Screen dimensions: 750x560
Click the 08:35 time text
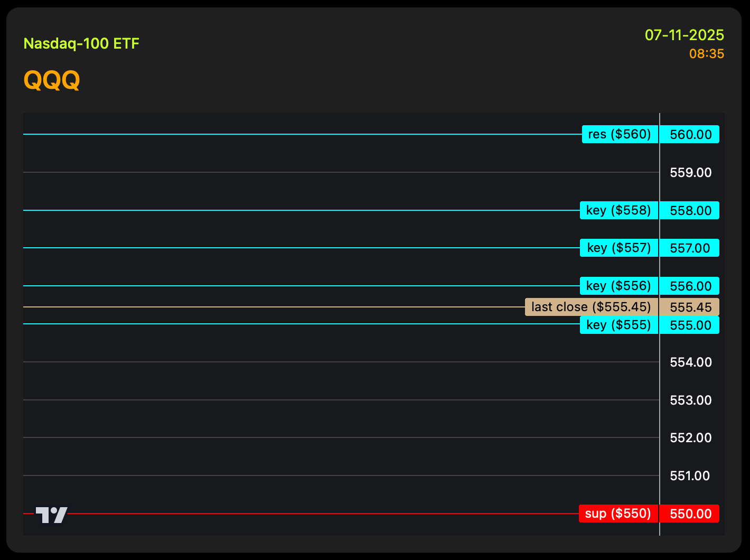point(706,54)
